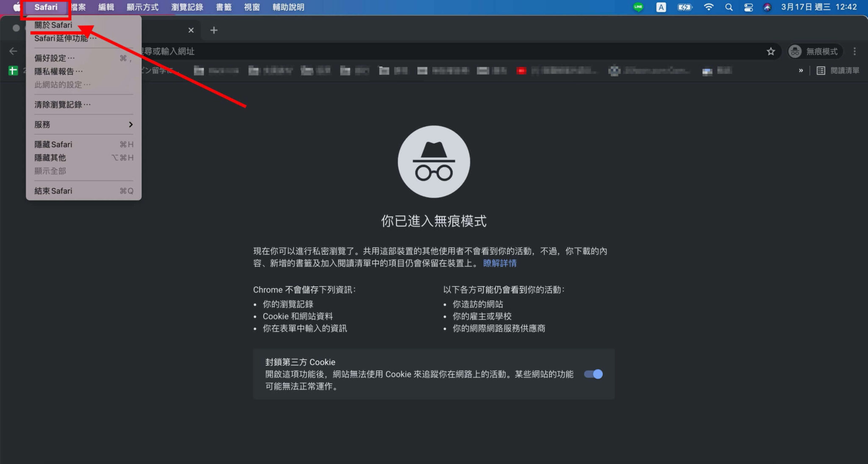Bookmark page with the star icon

click(x=771, y=51)
